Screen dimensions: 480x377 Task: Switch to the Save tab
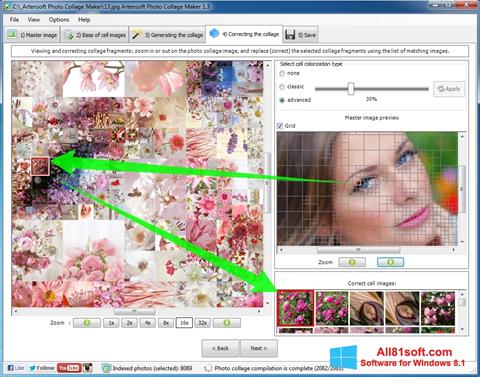point(301,35)
